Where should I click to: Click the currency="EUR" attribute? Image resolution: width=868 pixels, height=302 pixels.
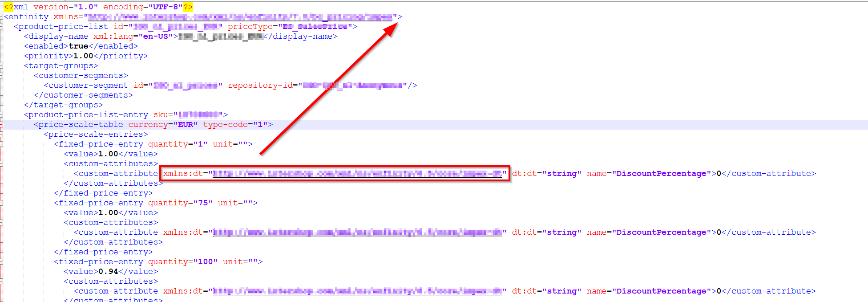pyautogui.click(x=163, y=125)
